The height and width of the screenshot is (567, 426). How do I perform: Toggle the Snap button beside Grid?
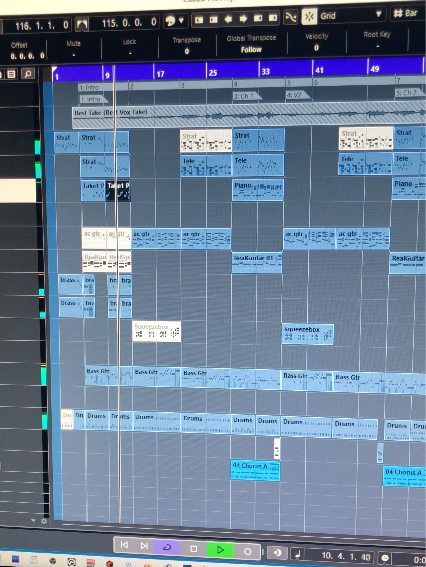pos(309,17)
